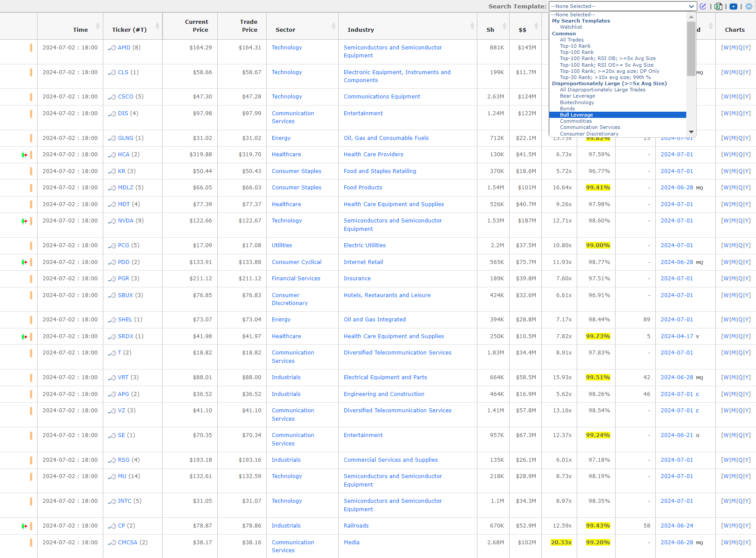Open date 2024-04-17 link for SRDX

click(677, 336)
